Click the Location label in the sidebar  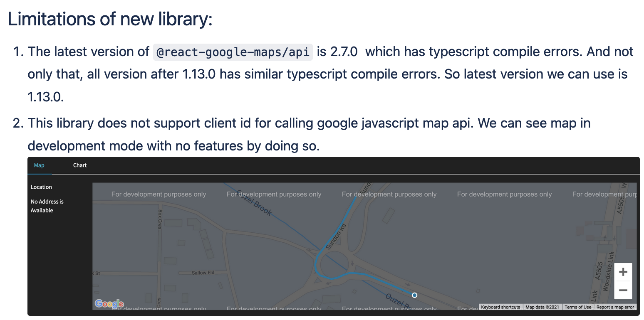(41, 187)
